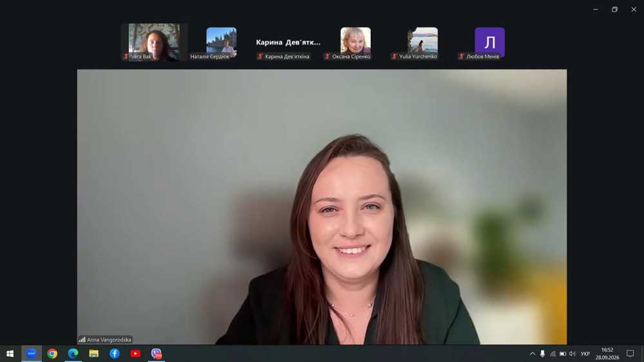Screen dimensions: 644x362
Task: Click the Anna Vangorodska name label
Action: tap(109, 340)
